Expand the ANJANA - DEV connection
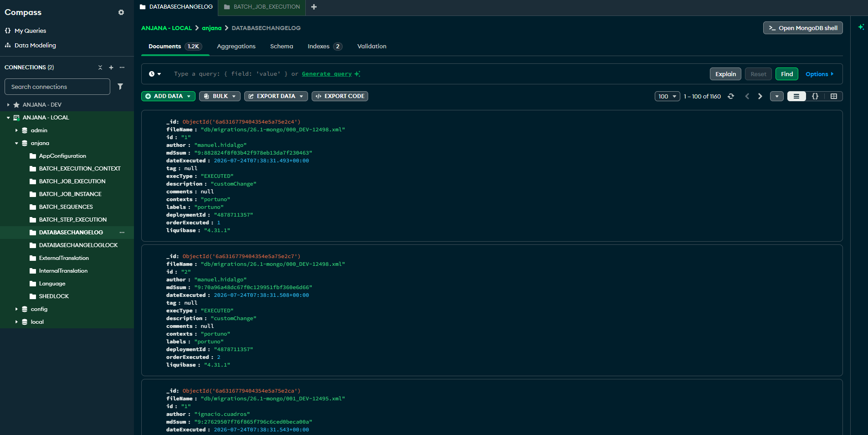The height and width of the screenshot is (435, 868). point(8,105)
